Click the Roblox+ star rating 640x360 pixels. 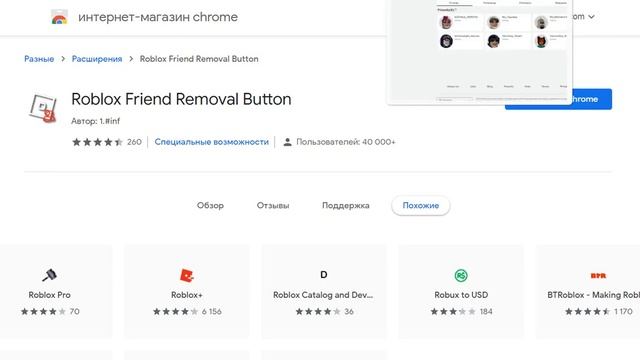[176, 311]
